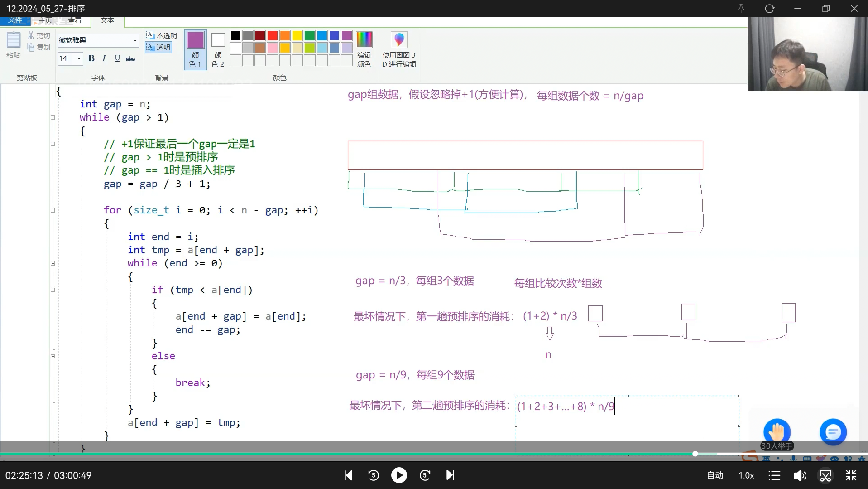Click the instructor webcam thumbnail
Screen dimensions: 868x489
(807, 54)
